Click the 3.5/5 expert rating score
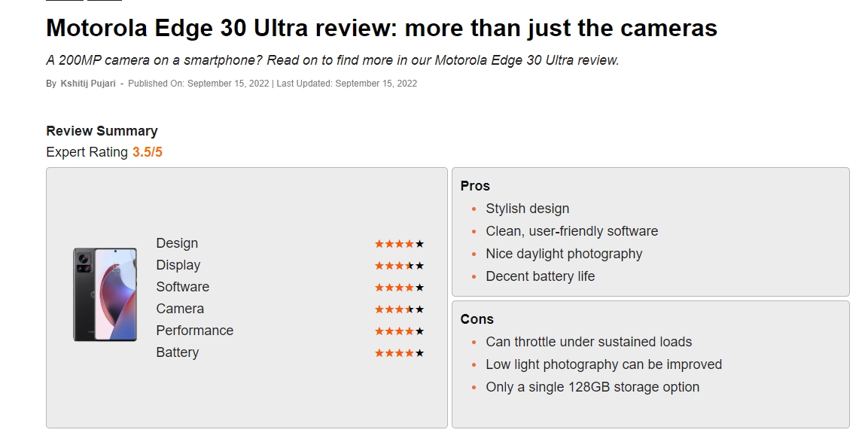The image size is (868, 442). pos(148,152)
